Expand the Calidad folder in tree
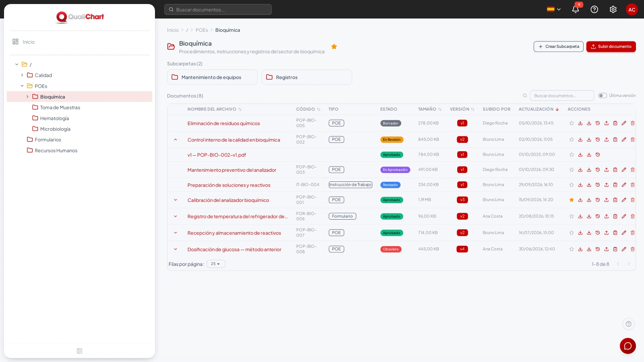Viewport: 644px width, 362px height. tap(22, 75)
